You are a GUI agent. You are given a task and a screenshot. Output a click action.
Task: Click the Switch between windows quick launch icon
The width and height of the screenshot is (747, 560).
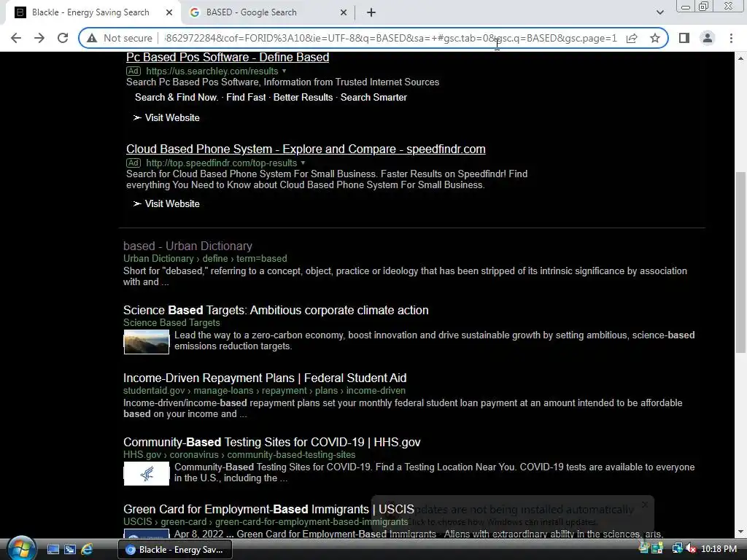[x=70, y=550]
